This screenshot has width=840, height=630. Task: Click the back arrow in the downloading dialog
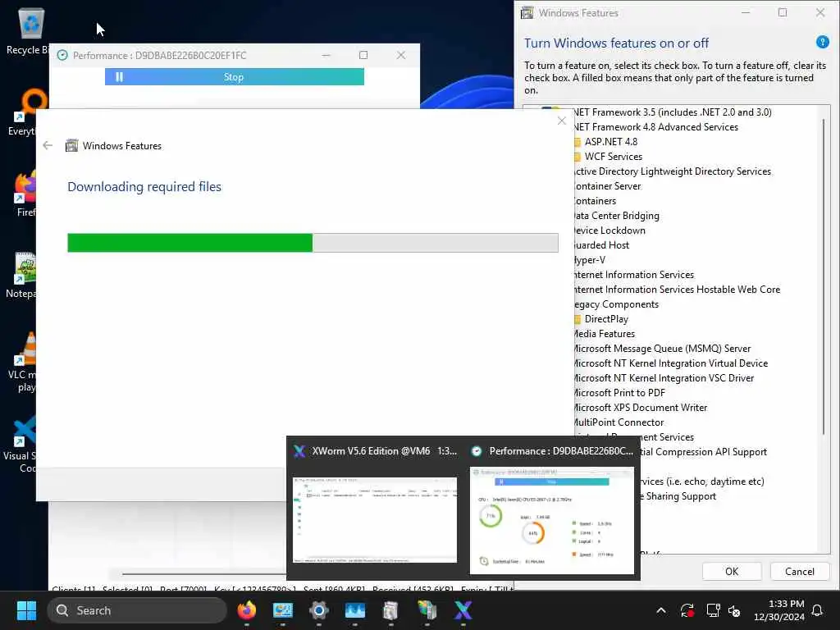(48, 145)
